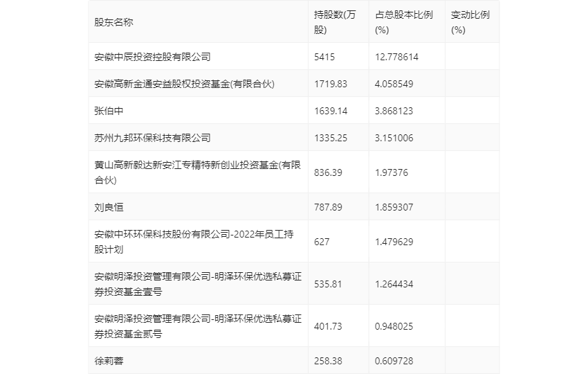The height and width of the screenshot is (374, 588).
Task: Click the 股东名称 column header
Action: 113,22
